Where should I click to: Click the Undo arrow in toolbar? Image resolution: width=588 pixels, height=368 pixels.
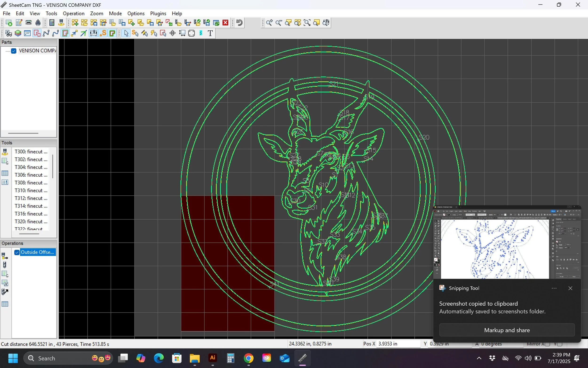(239, 23)
